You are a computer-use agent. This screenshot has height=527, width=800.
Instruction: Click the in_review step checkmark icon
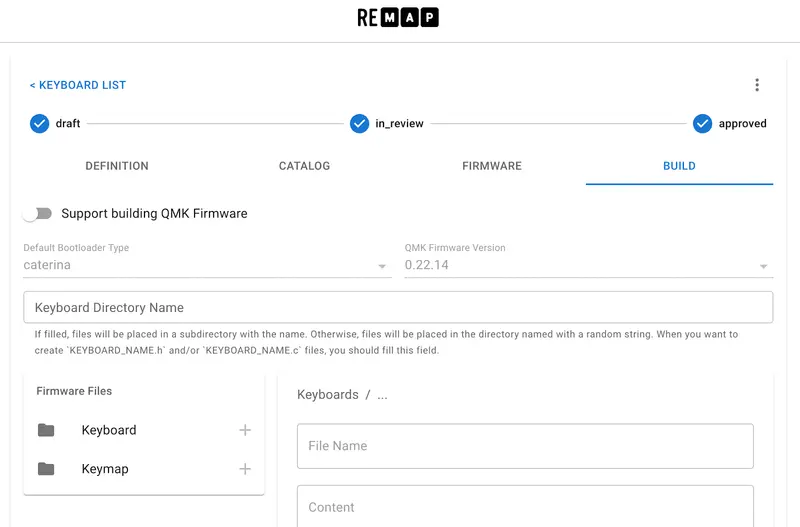point(360,124)
